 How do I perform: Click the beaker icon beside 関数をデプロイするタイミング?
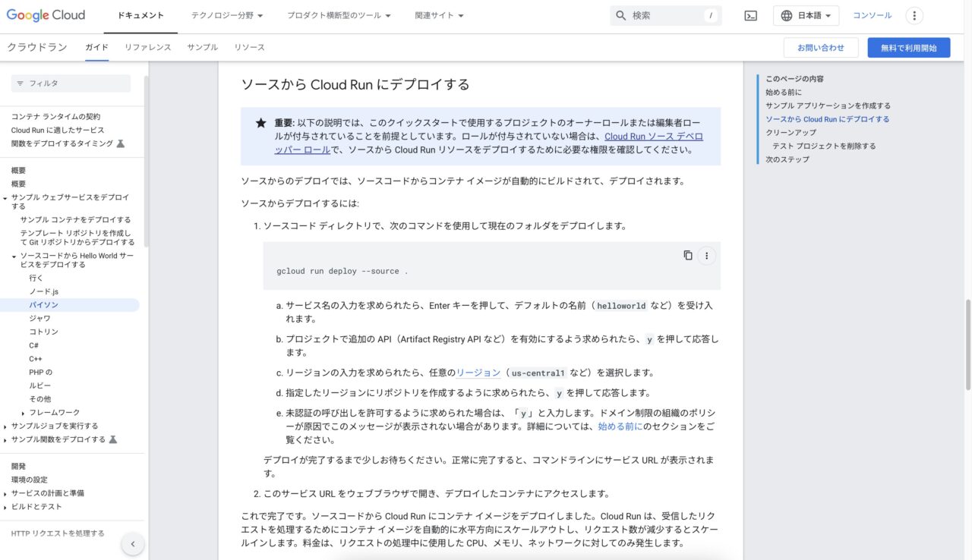click(x=120, y=143)
